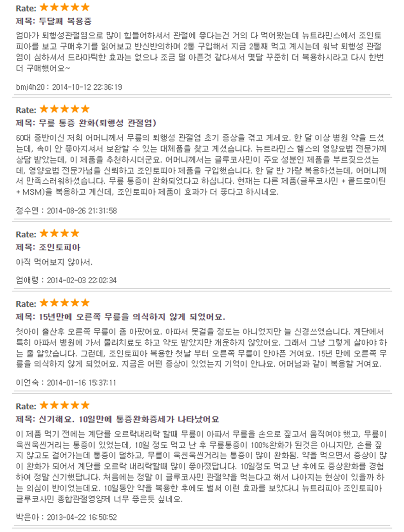Click the timestamp 2014-10-12 22:36:19
404x532 pixels.
87,87
